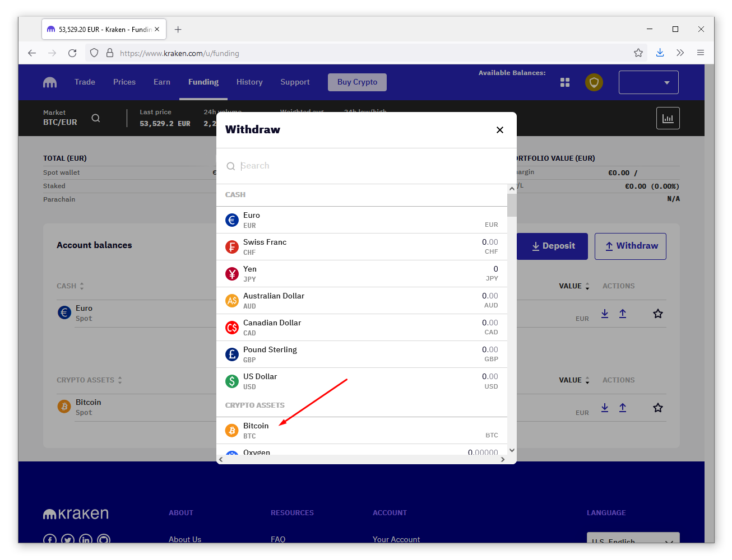Viewport: 732px width, 560px height.
Task: Open the browser downloads icon
Action: (660, 53)
